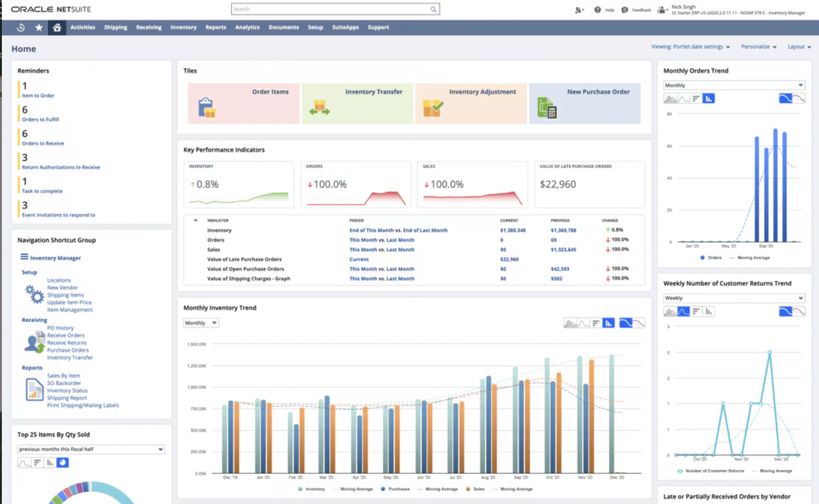Switch Top 25 Items chart to donut view

63,462
